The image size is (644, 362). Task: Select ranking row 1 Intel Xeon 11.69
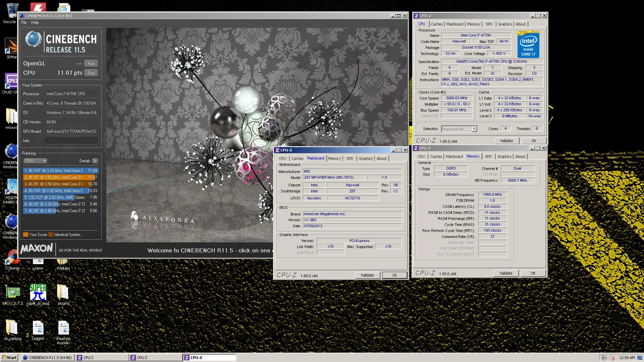61,171
